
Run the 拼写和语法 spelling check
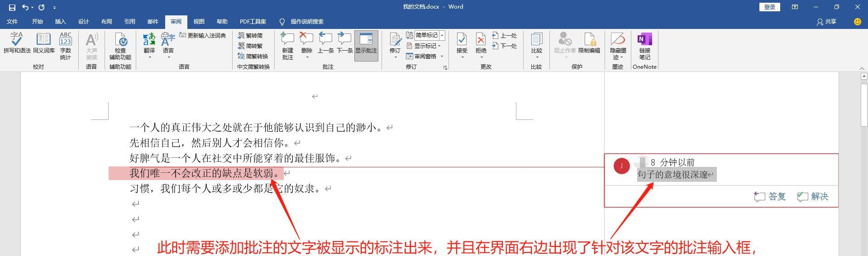pyautogui.click(x=17, y=43)
